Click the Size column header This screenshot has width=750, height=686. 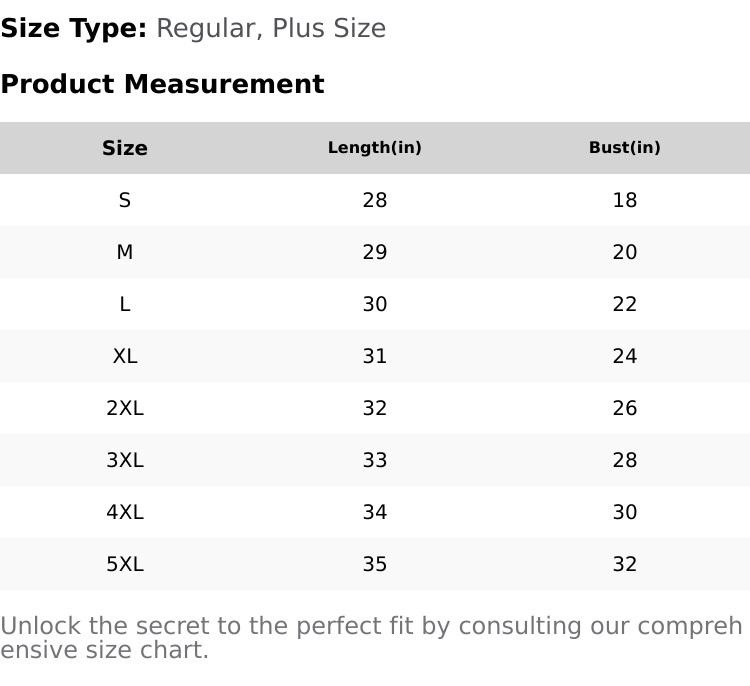tap(125, 148)
